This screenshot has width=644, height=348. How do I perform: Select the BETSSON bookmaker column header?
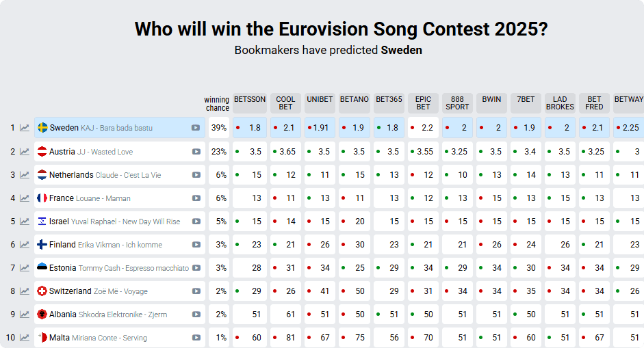(250, 103)
